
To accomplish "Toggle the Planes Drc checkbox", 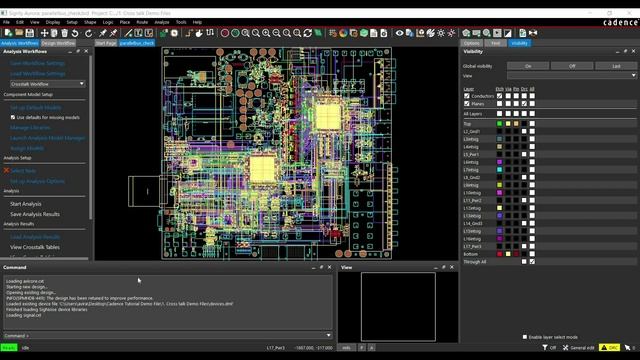I will (x=524, y=104).
